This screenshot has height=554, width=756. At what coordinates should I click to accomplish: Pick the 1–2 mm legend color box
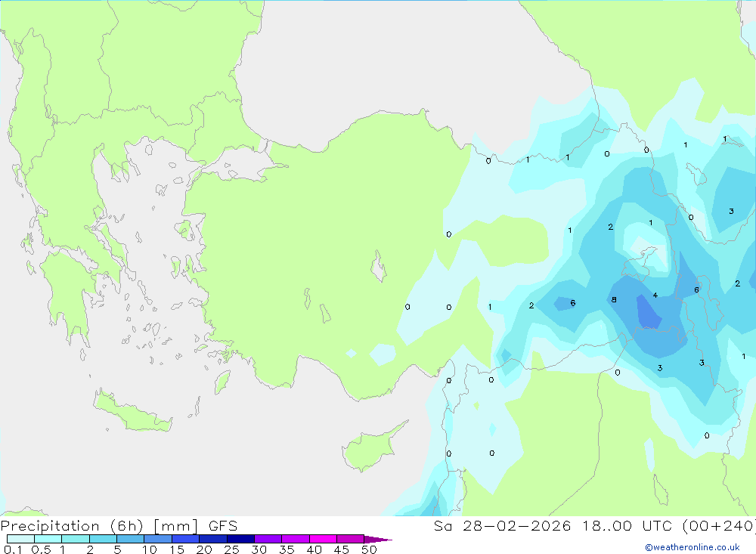coord(76,539)
